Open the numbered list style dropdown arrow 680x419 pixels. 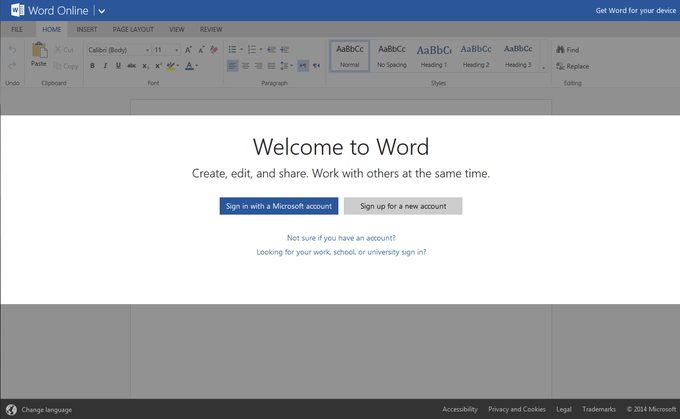261,50
